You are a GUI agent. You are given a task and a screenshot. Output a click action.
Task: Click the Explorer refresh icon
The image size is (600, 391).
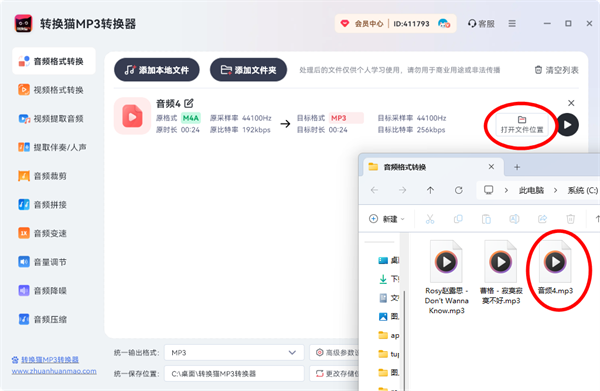(458, 190)
